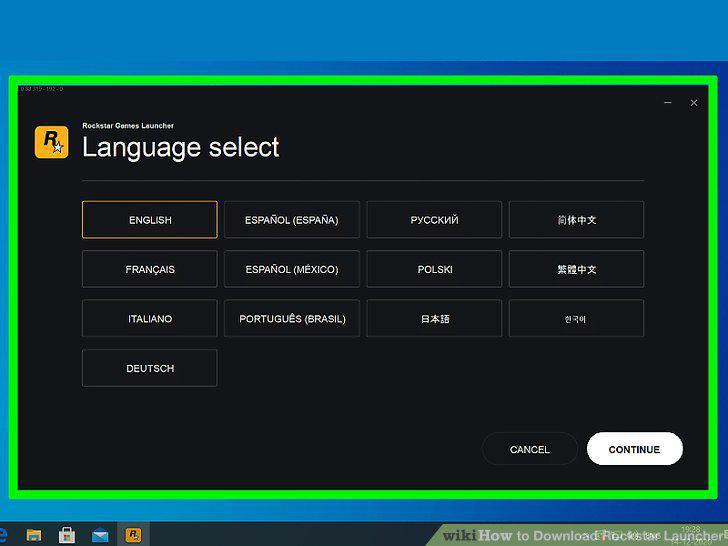Close the Rockstar launcher window
The width and height of the screenshot is (728, 546).
(x=694, y=103)
